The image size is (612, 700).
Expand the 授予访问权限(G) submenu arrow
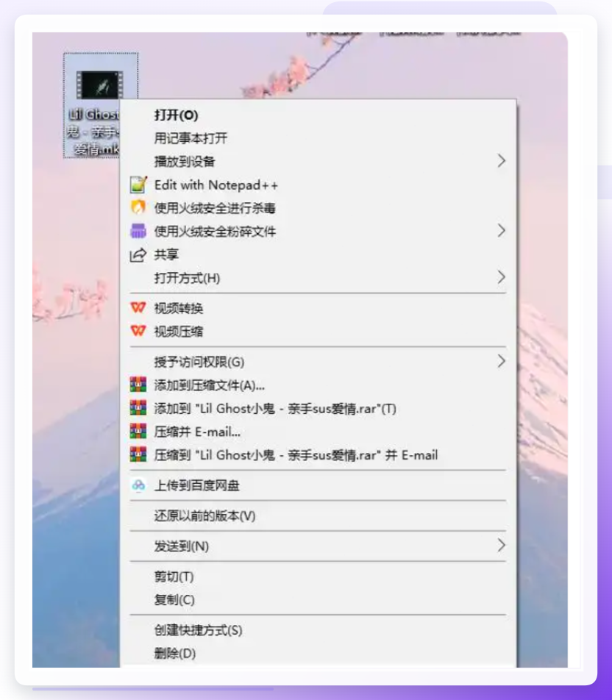pos(501,361)
